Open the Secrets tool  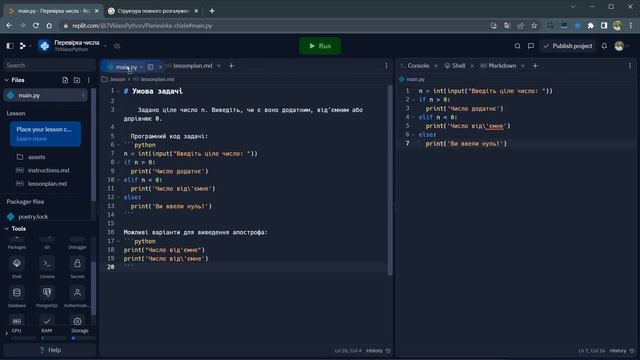click(77, 267)
